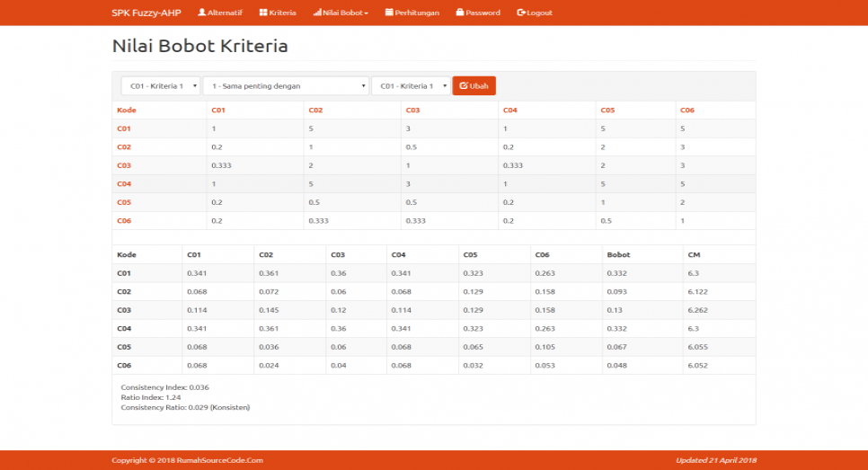Open the '1 - Sama penting dengan' dropdown

(286, 85)
